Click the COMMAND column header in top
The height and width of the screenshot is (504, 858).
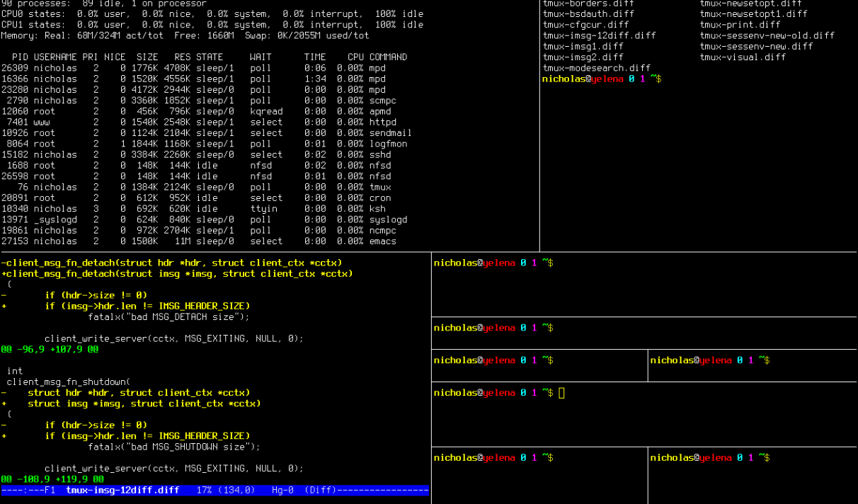[388, 57]
